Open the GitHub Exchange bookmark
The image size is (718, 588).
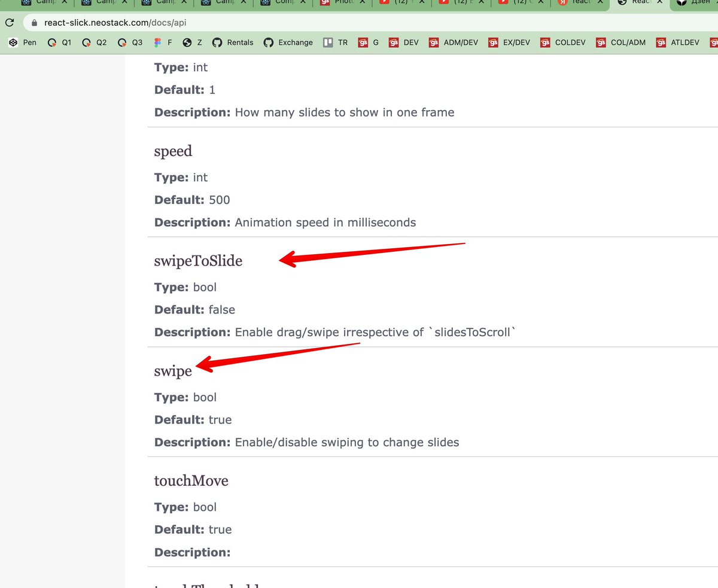tap(288, 42)
